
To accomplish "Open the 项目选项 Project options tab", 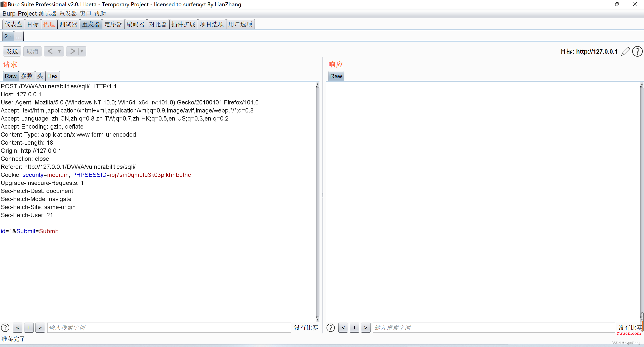I will point(212,24).
